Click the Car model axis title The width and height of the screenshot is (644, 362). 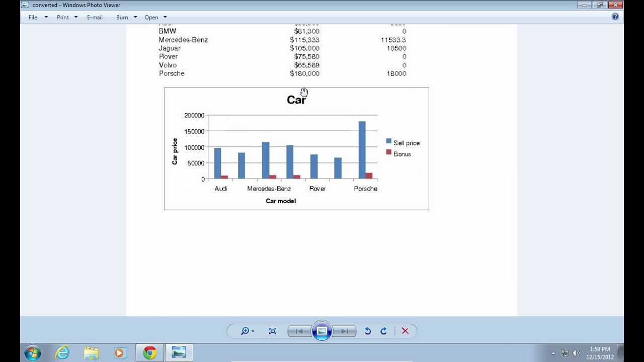281,201
